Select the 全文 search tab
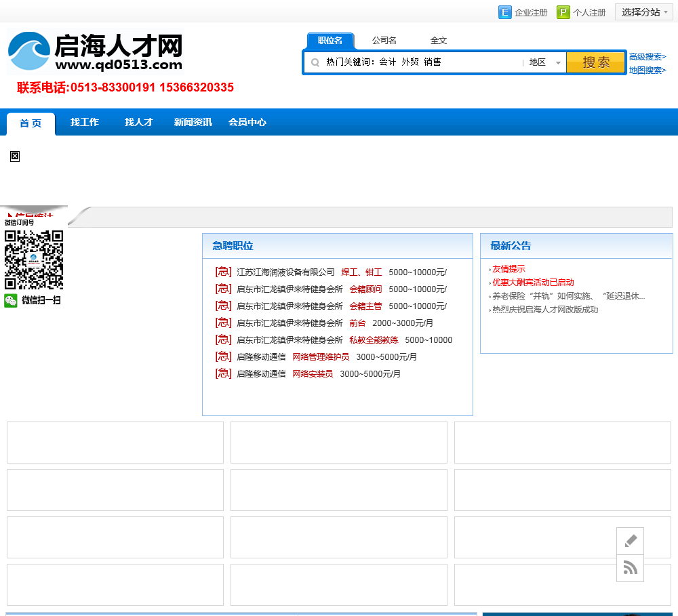Screen dimensions: 678x616 (x=439, y=41)
